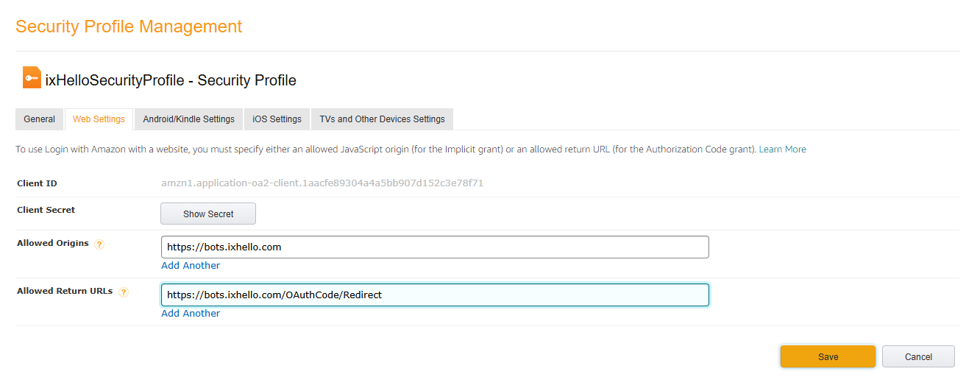Click the Security Profile Management heading
The width and height of the screenshot is (980, 391).
[129, 27]
